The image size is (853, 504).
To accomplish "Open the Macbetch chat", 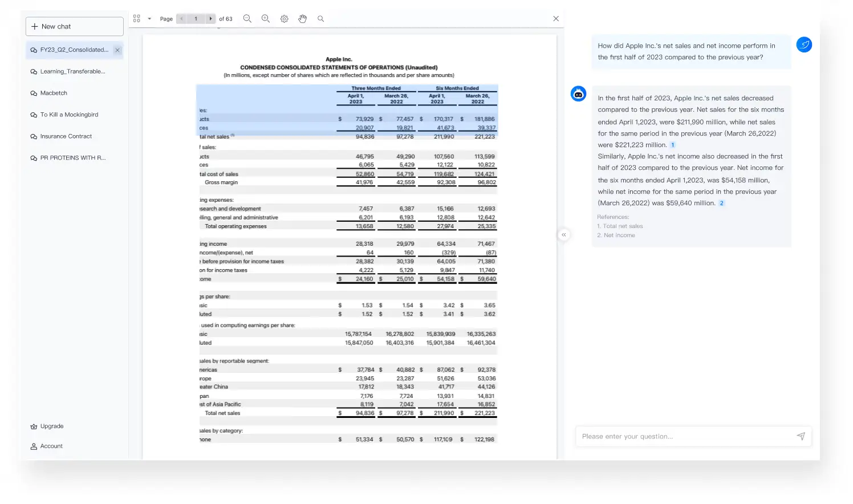I will click(54, 93).
